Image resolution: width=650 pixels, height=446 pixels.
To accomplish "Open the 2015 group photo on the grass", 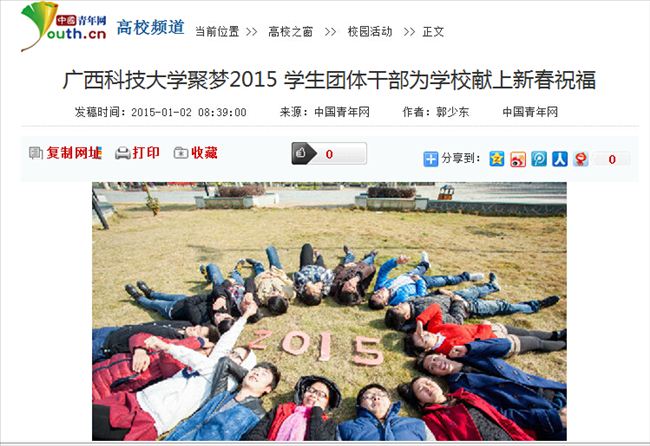I will click(x=329, y=311).
